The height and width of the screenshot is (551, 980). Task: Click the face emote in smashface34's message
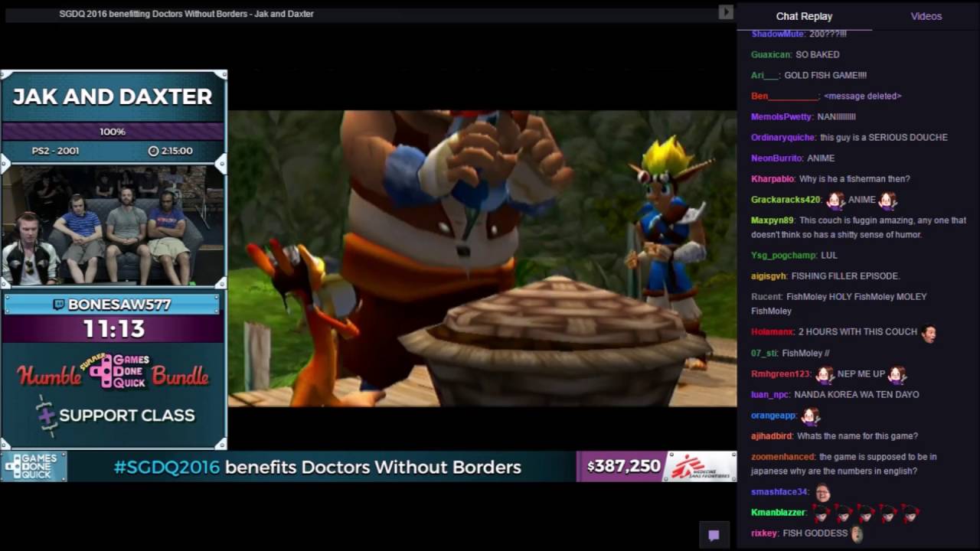point(822,492)
